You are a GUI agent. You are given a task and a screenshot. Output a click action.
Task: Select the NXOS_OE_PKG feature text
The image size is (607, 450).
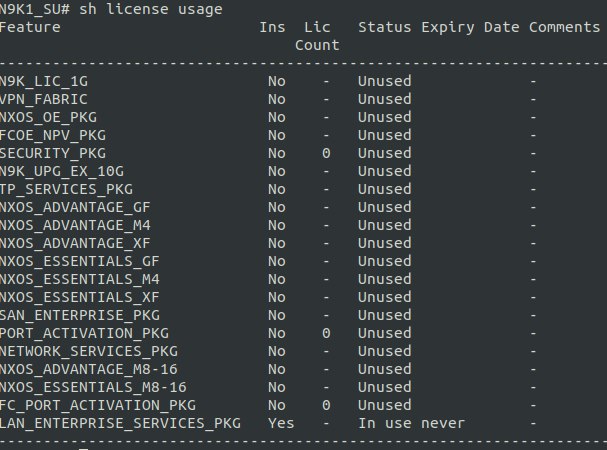48,117
